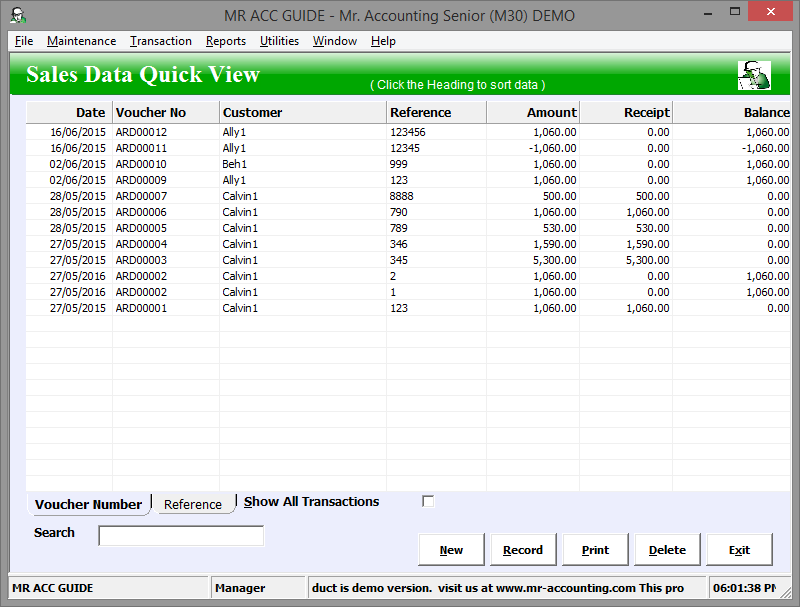This screenshot has height=607, width=800.
Task: Click the accountant icon in green header
Action: point(753,75)
